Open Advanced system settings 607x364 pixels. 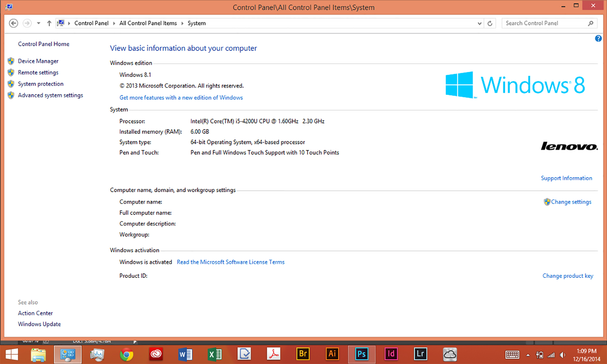tap(51, 95)
